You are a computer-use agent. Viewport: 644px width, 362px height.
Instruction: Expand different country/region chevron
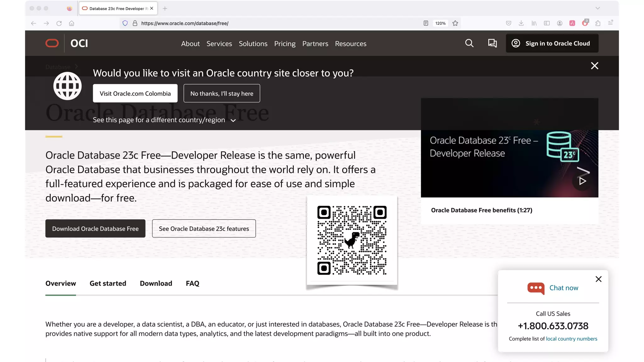(x=233, y=121)
